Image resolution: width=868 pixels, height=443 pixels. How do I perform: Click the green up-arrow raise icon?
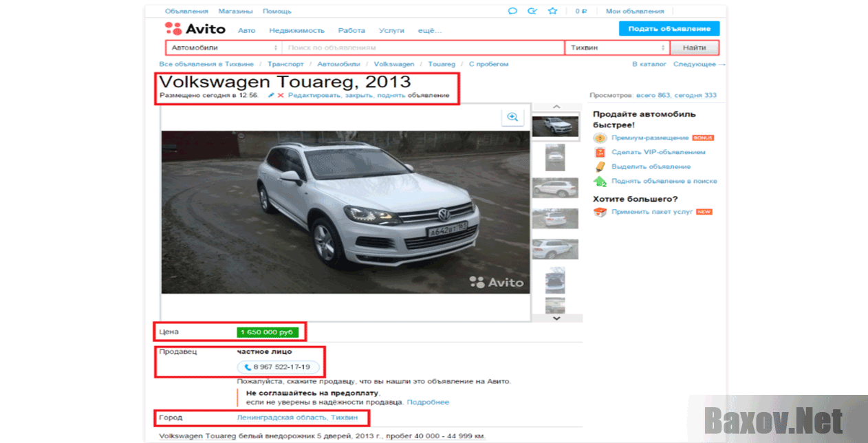[x=600, y=182]
